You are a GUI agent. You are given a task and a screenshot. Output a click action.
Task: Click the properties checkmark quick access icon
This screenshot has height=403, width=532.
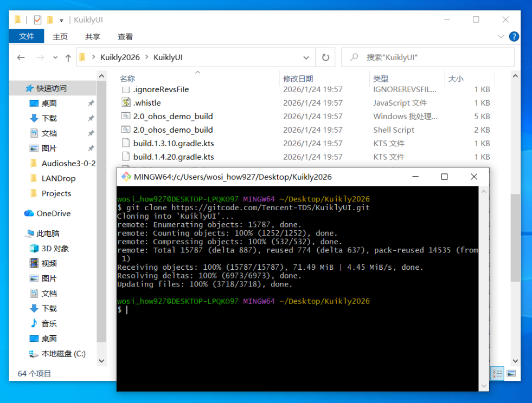[37, 20]
